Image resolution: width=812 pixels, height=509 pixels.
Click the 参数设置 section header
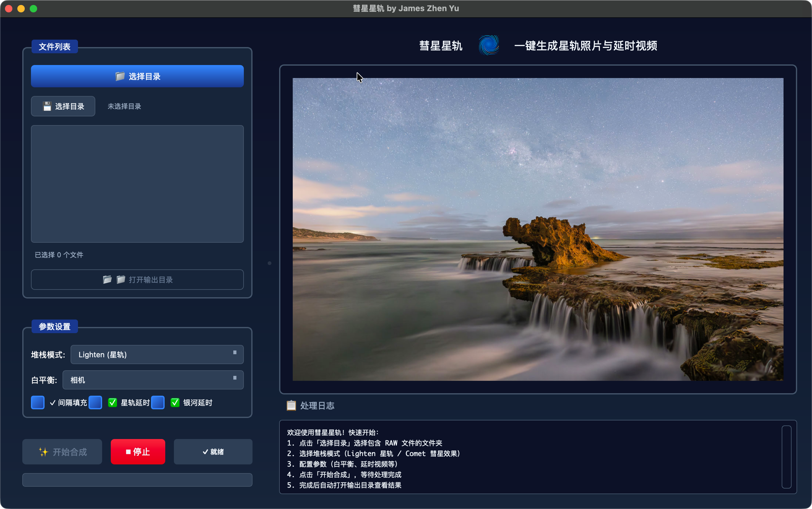point(54,327)
